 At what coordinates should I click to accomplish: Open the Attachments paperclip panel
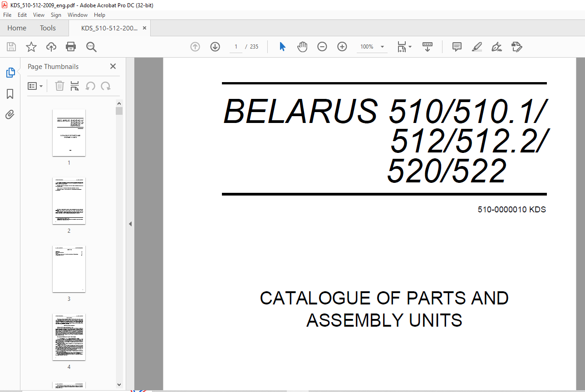pos(10,115)
